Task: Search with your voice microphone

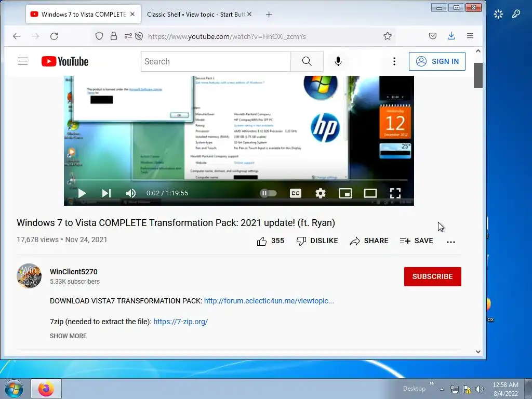Action: tap(338, 61)
